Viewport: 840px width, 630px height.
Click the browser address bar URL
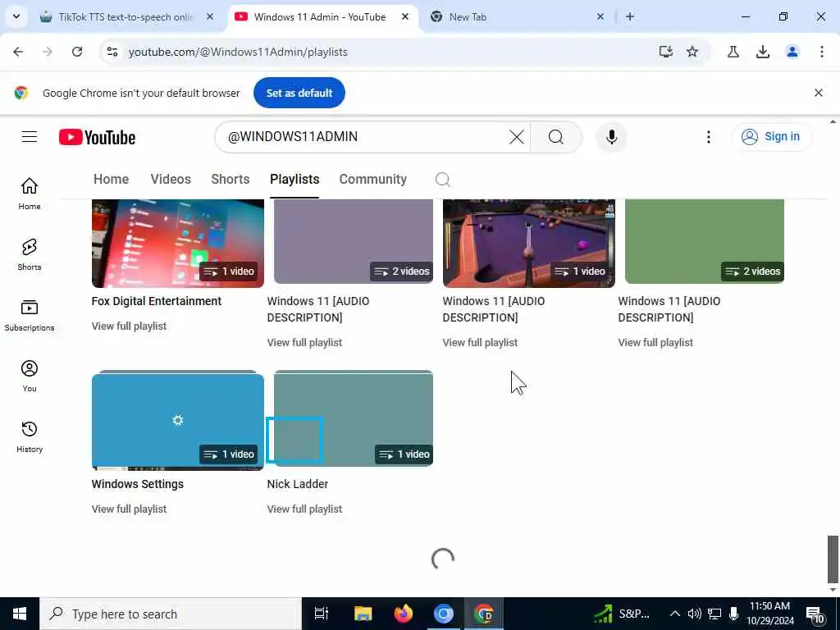(x=238, y=52)
